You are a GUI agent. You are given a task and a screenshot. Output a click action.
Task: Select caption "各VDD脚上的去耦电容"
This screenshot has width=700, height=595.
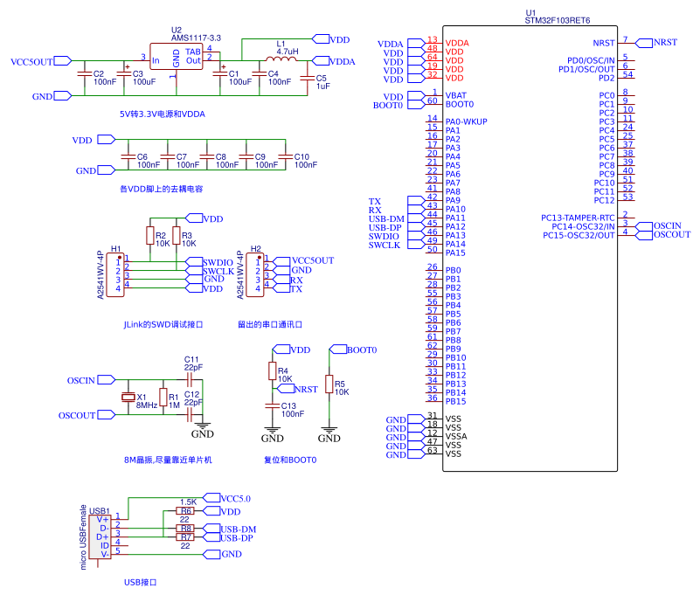tap(162, 190)
